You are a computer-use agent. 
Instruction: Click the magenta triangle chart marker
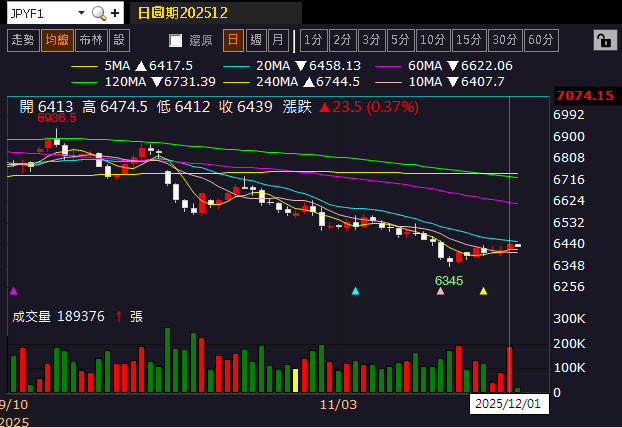point(13,291)
